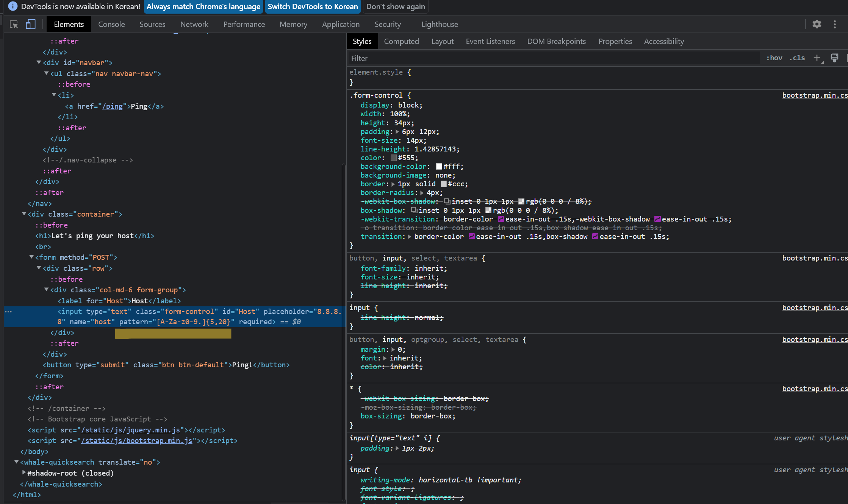Switch to the Network tab

(194, 24)
